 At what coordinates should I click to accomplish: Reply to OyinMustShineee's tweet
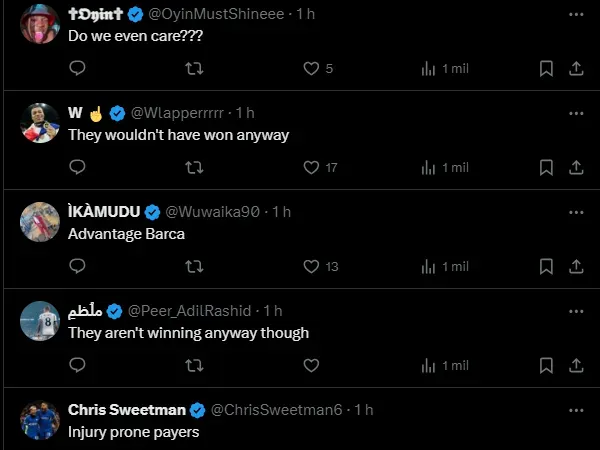[77, 69]
